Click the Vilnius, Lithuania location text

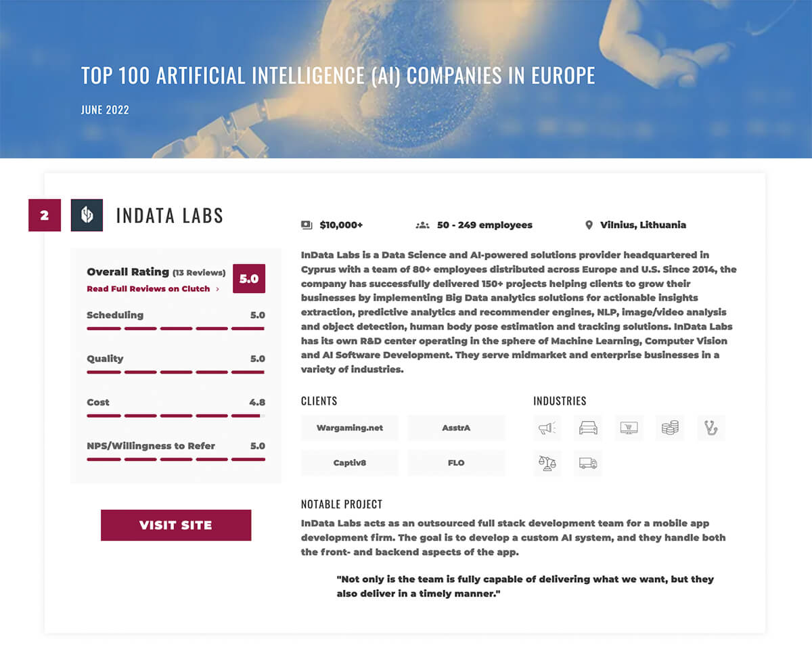pyautogui.click(x=643, y=225)
